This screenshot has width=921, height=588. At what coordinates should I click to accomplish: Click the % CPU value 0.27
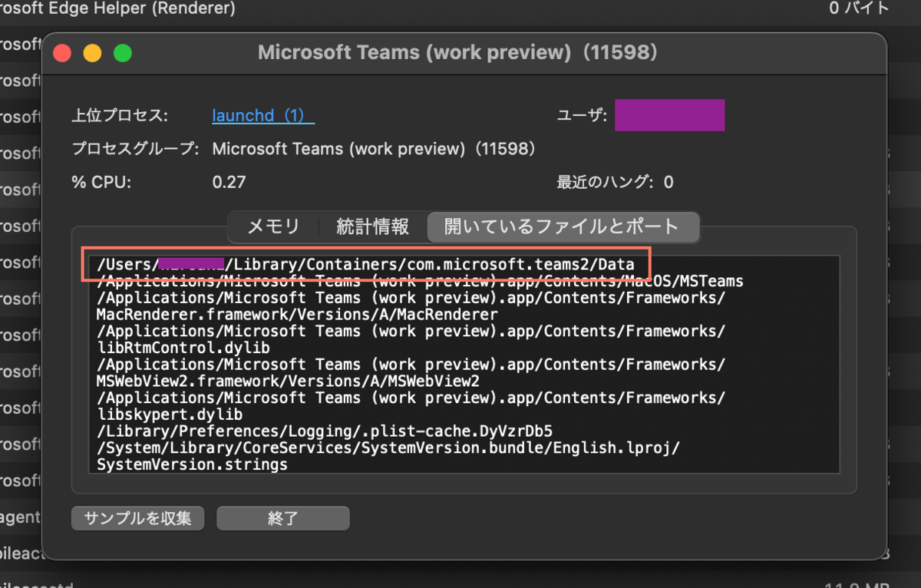pos(229,183)
